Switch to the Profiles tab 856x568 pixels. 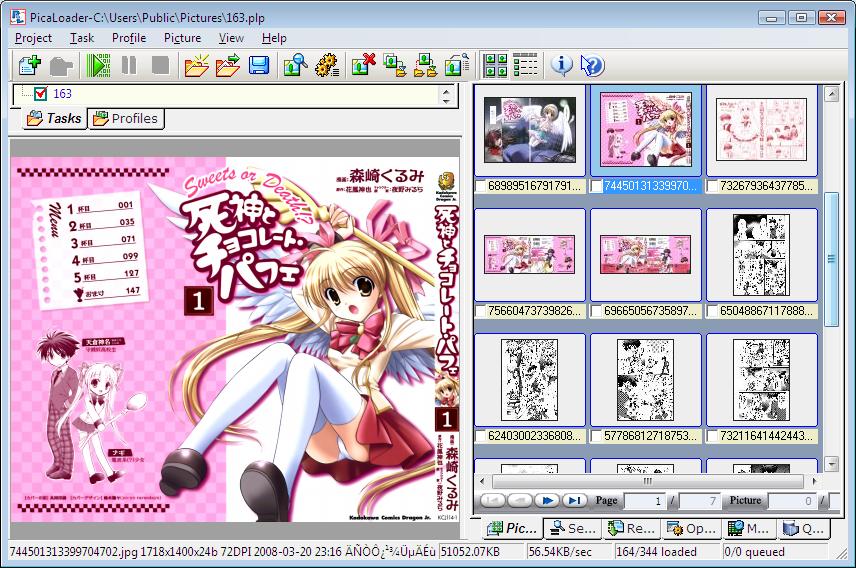pyautogui.click(x=126, y=119)
